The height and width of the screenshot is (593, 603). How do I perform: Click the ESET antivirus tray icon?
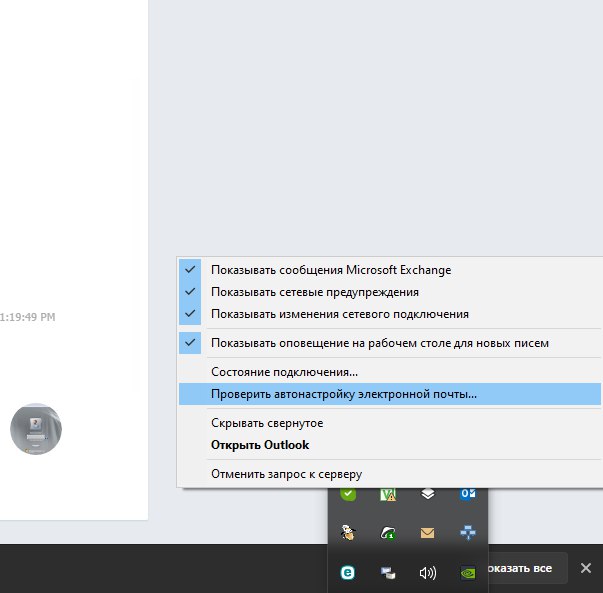tap(348, 573)
